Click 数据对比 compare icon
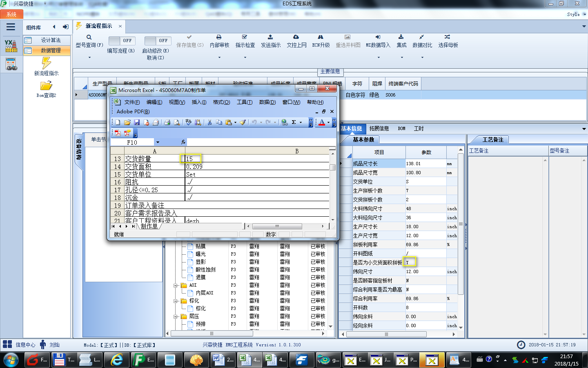 pyautogui.click(x=422, y=37)
